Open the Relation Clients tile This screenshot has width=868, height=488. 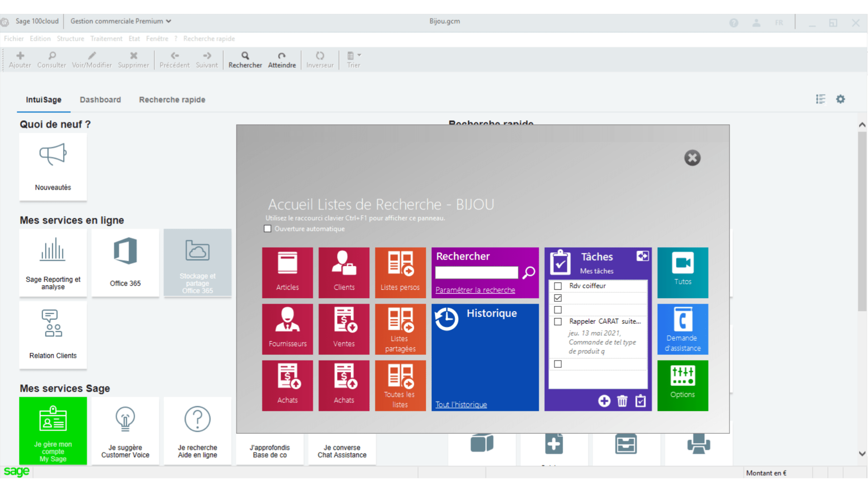click(53, 335)
